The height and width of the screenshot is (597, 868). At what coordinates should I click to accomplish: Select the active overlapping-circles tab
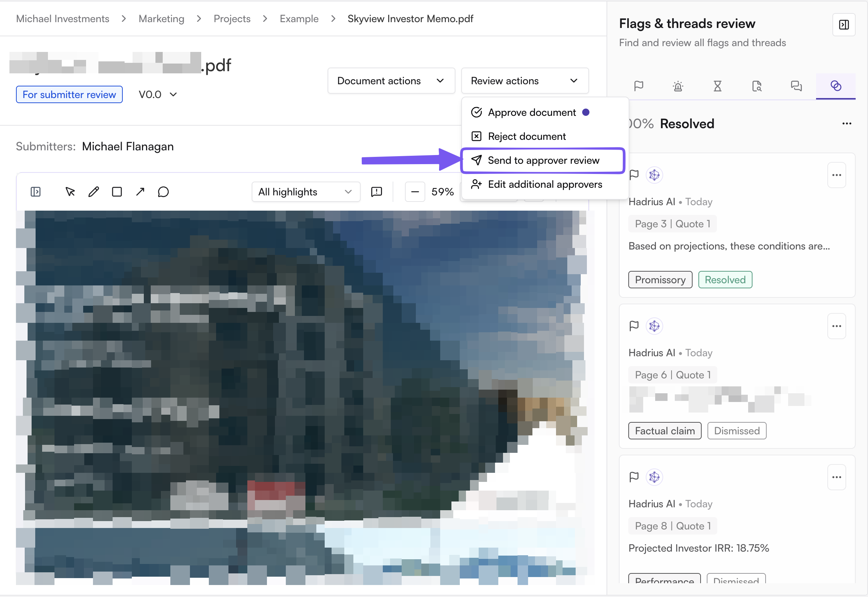coord(836,86)
